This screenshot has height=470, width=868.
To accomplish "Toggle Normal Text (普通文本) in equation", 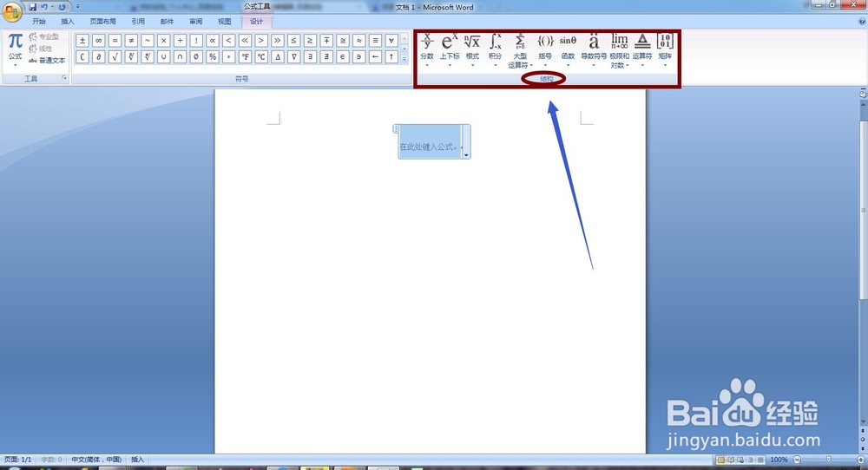I will click(x=47, y=61).
